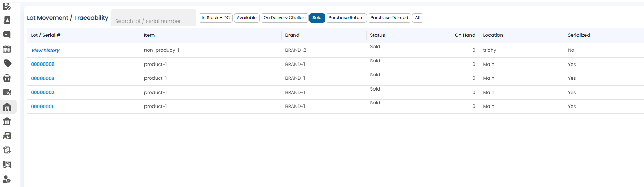Viewport: 644px width, 187px height.
Task: Click product-1 in row 00000006
Action: point(155,64)
